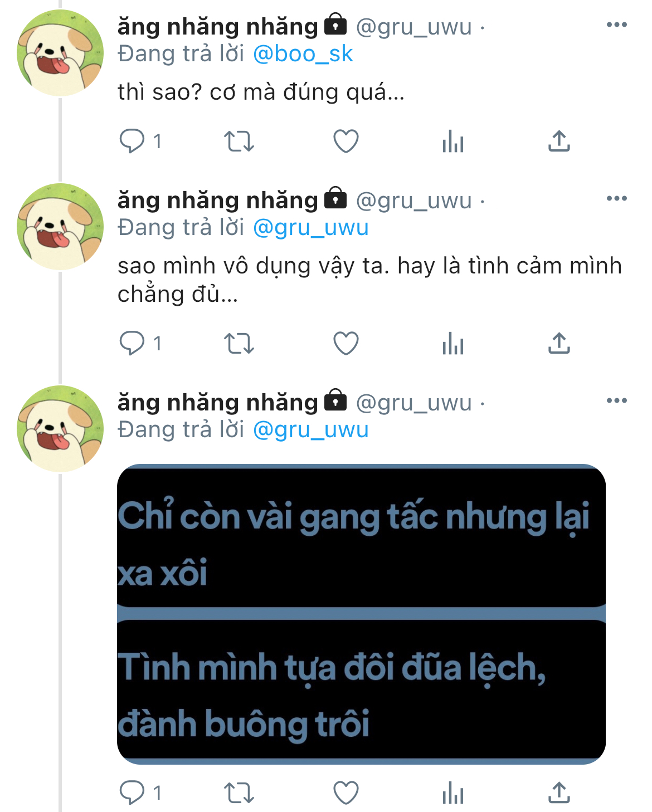Image resolution: width=652 pixels, height=812 pixels.
Task: Open more options for the first tweet
Action: 617,25
